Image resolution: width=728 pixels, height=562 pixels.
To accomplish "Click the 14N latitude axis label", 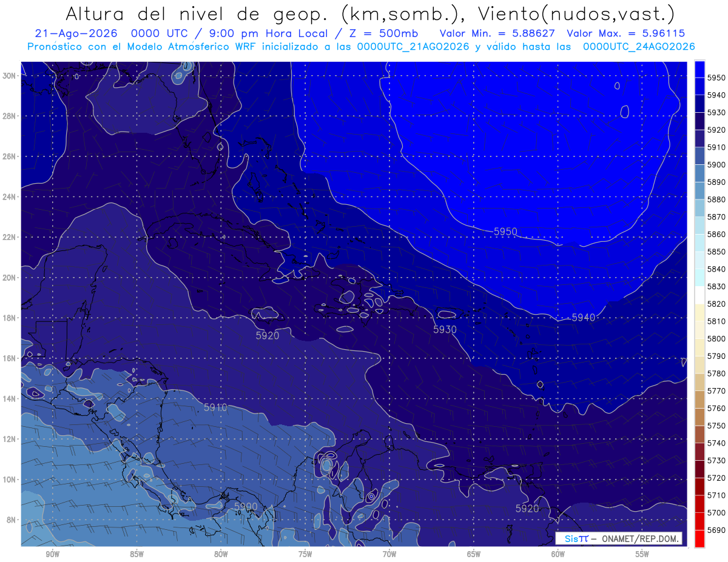I will (x=9, y=399).
